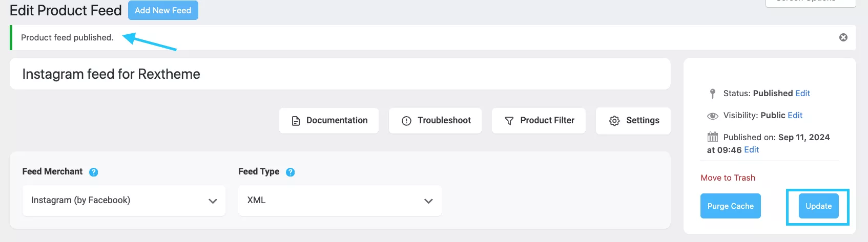Image resolution: width=868 pixels, height=242 pixels.
Task: Click the feed title input field
Action: click(x=340, y=74)
